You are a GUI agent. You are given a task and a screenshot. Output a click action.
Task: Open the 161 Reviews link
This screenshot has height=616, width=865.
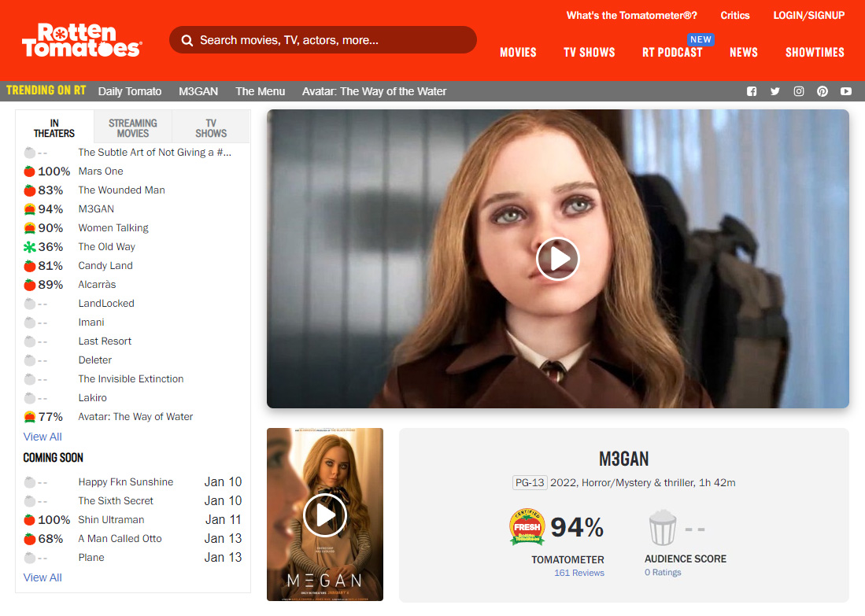pos(579,573)
